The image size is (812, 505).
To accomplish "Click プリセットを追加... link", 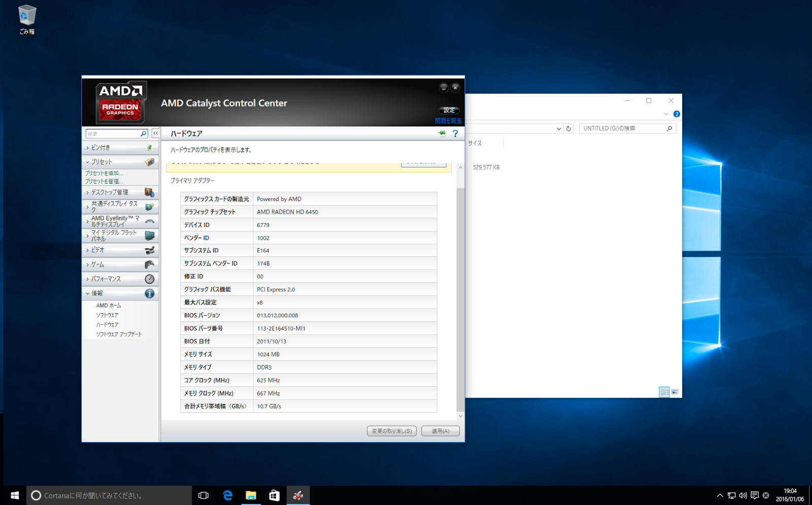I will (104, 173).
